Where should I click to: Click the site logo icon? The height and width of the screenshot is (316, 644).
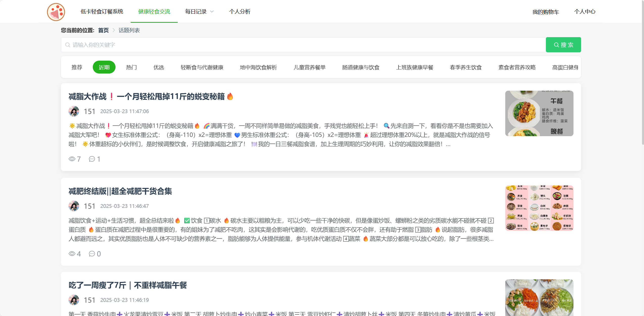click(x=56, y=12)
